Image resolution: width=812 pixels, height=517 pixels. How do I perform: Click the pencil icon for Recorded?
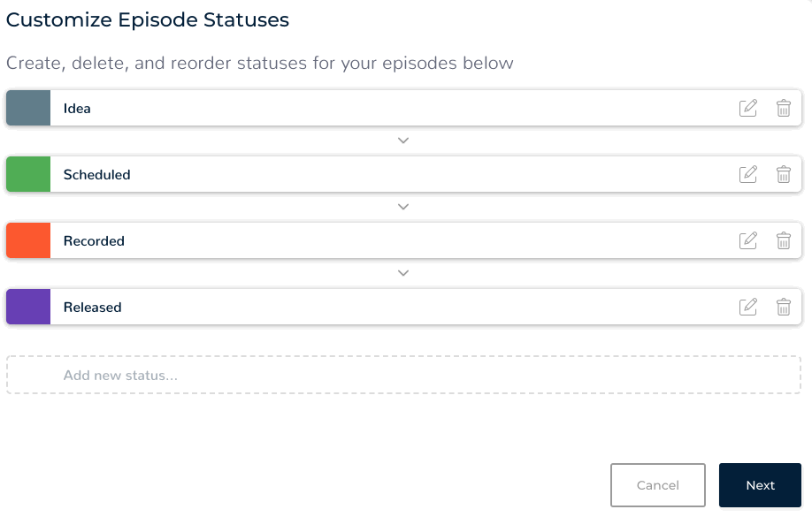point(748,240)
